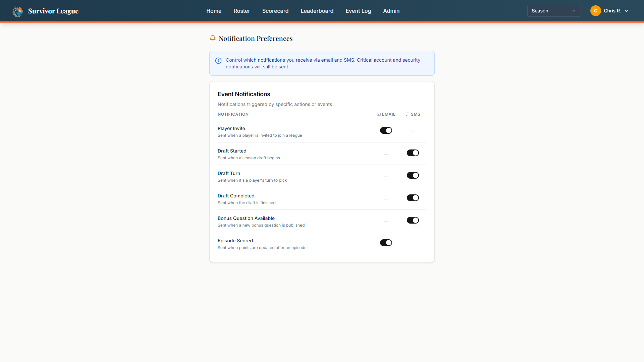
Task: Click the chat bubble icon in SMS header
Action: pyautogui.click(x=408, y=114)
